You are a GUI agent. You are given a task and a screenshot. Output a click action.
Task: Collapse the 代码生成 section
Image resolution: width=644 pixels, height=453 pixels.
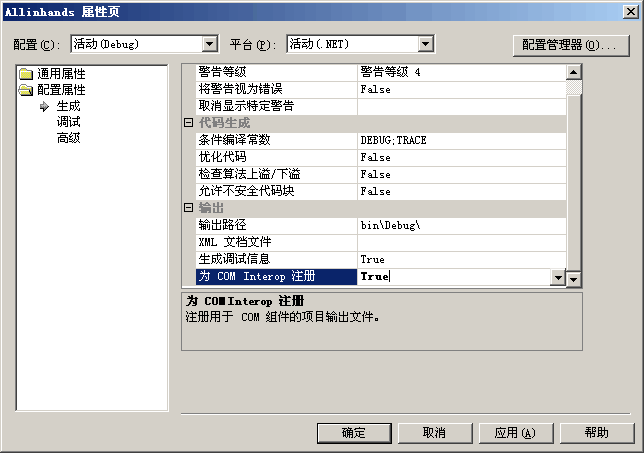click(188, 122)
